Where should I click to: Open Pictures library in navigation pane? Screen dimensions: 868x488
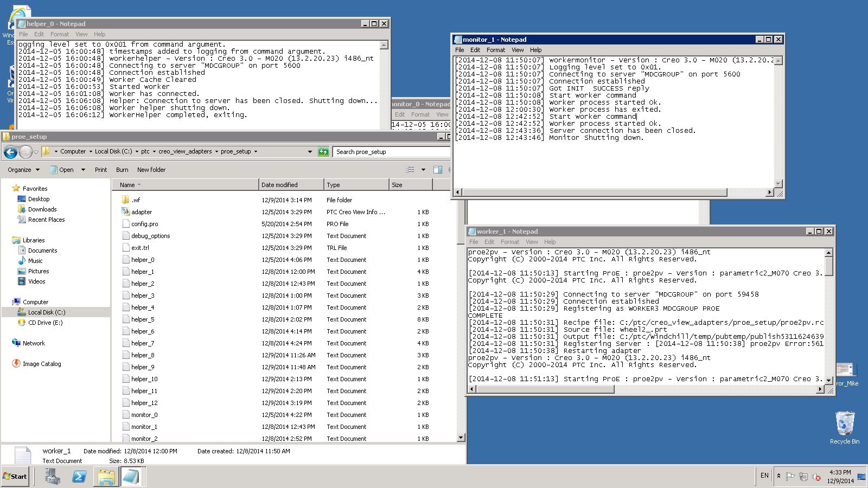tap(39, 271)
